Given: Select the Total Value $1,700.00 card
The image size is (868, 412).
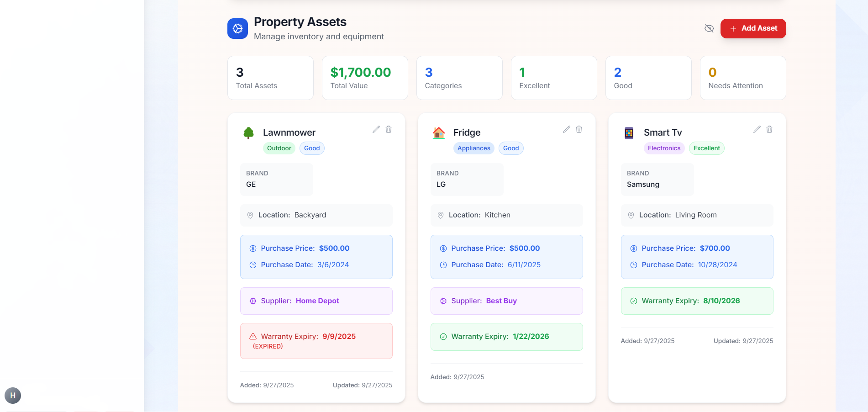Looking at the screenshot, I should (x=365, y=78).
